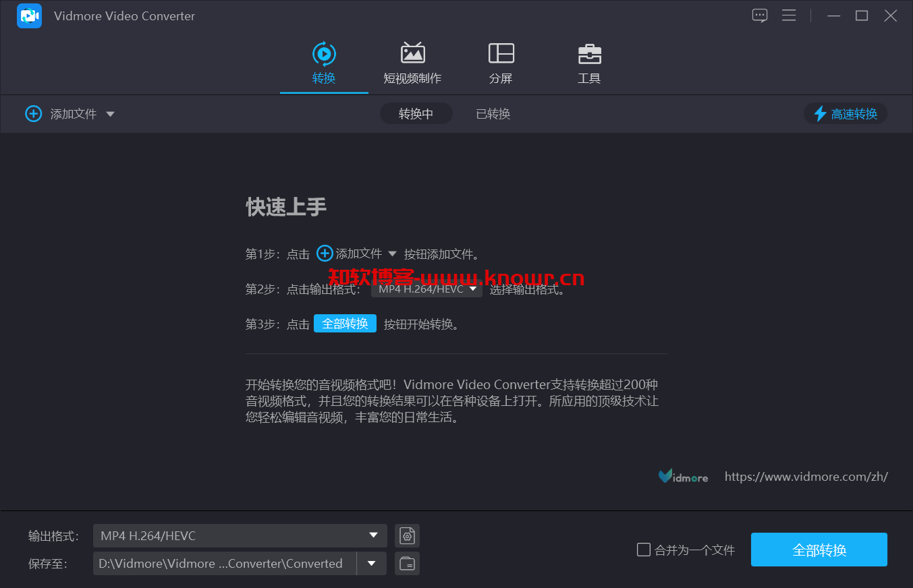Open the 工具 toolbox icon
The height and width of the screenshot is (588, 913).
pyautogui.click(x=589, y=54)
